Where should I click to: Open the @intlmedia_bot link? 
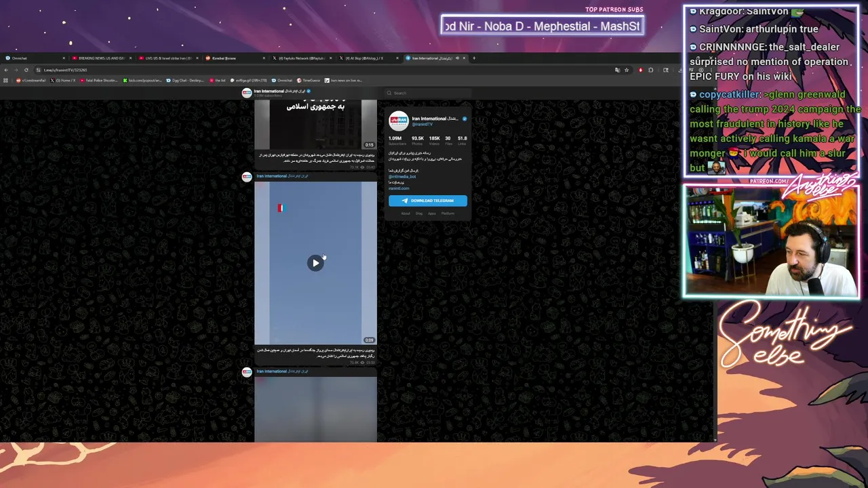click(402, 176)
